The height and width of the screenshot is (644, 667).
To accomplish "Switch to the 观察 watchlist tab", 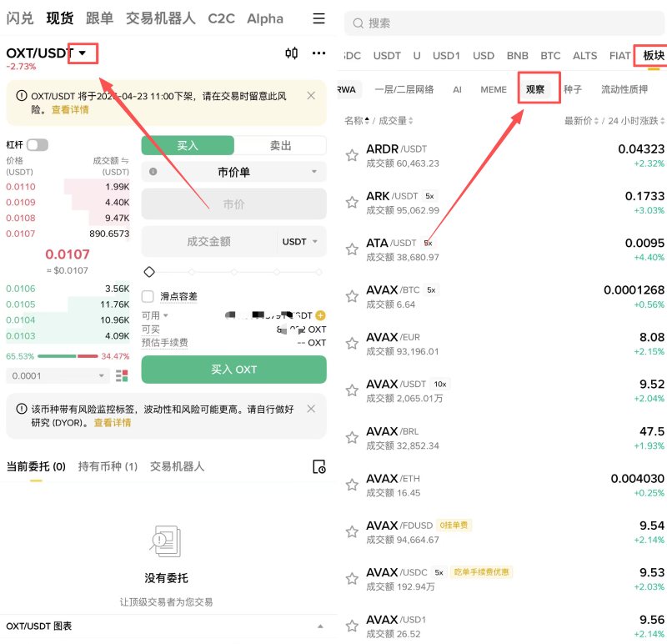I will pyautogui.click(x=538, y=89).
